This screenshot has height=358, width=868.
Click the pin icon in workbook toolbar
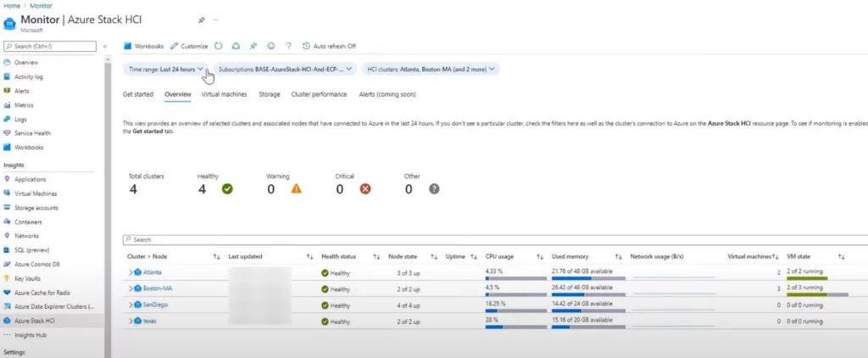click(x=253, y=46)
